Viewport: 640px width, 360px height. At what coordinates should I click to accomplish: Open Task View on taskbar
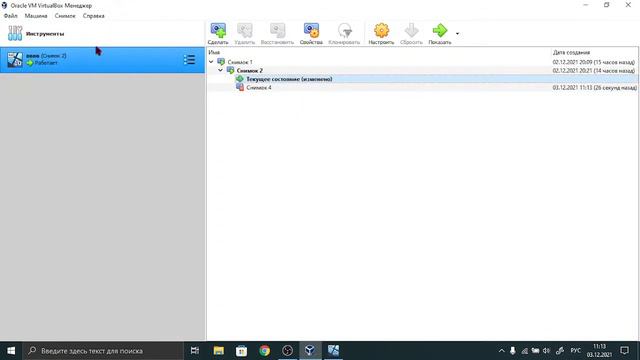(195, 351)
